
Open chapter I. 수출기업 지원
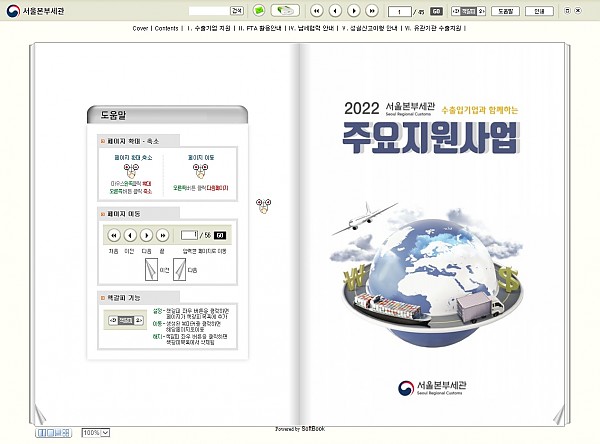point(209,28)
